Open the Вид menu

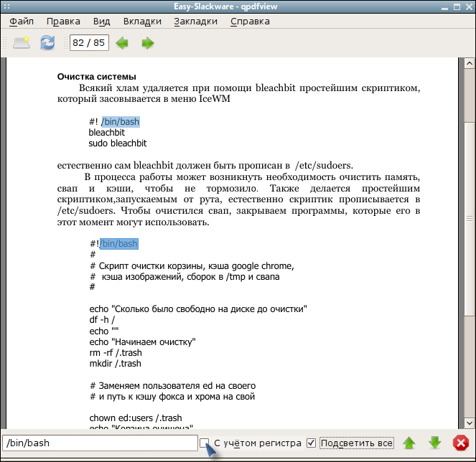point(101,22)
